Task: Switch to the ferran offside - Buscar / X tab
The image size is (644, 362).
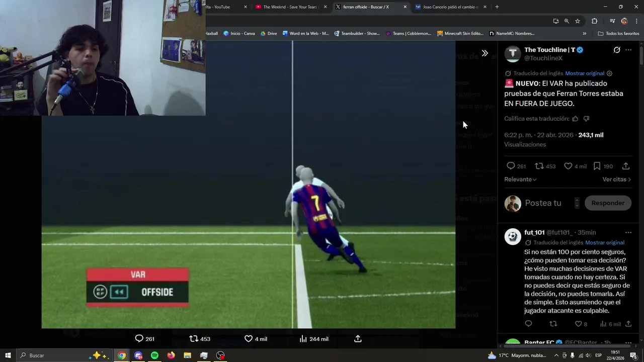Action: click(x=370, y=7)
